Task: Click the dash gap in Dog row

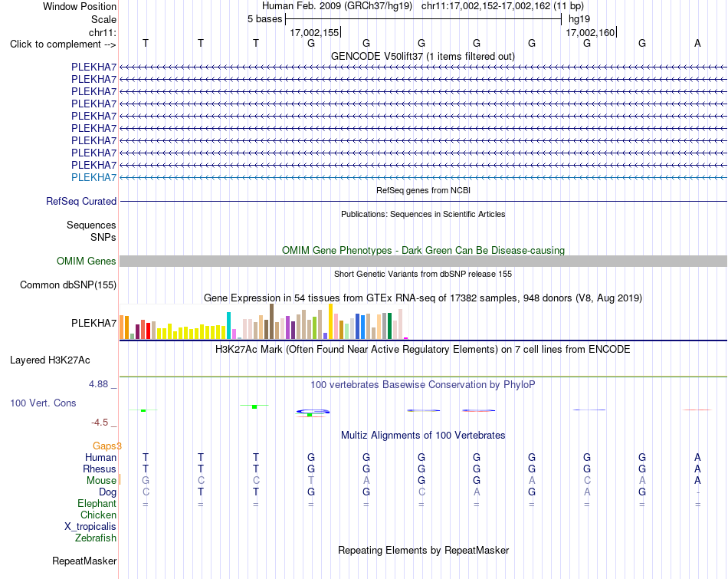Action: tap(697, 492)
